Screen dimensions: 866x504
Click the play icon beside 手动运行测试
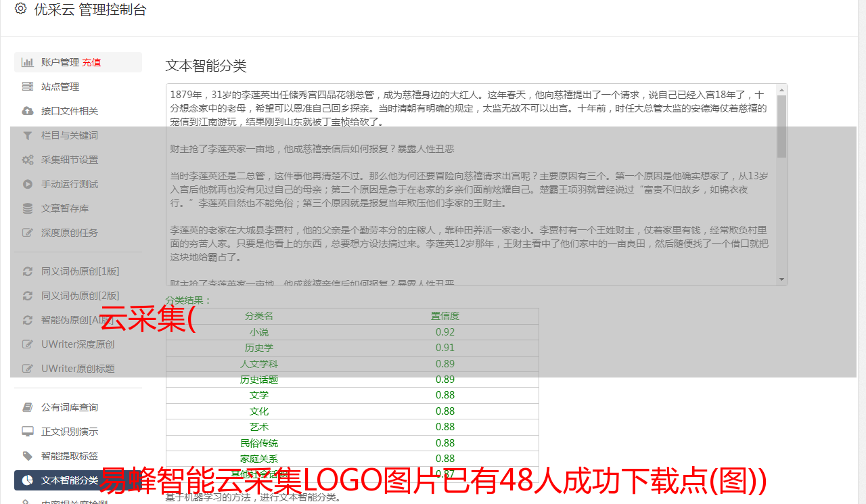click(28, 184)
